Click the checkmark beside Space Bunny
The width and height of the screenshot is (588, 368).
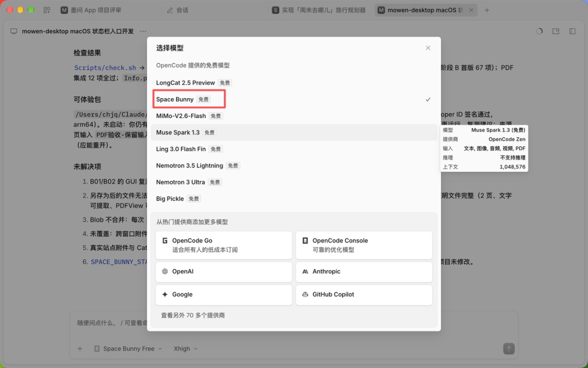click(x=428, y=100)
